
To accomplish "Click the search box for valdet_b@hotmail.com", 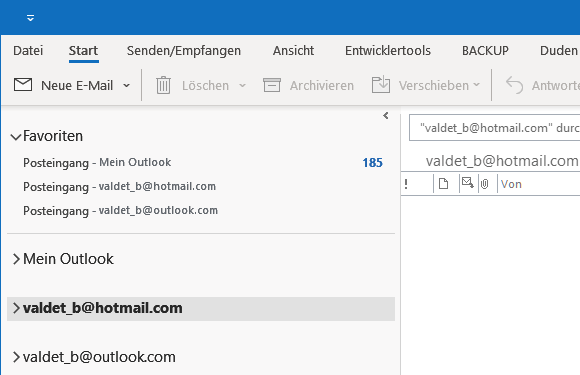I will [494, 128].
